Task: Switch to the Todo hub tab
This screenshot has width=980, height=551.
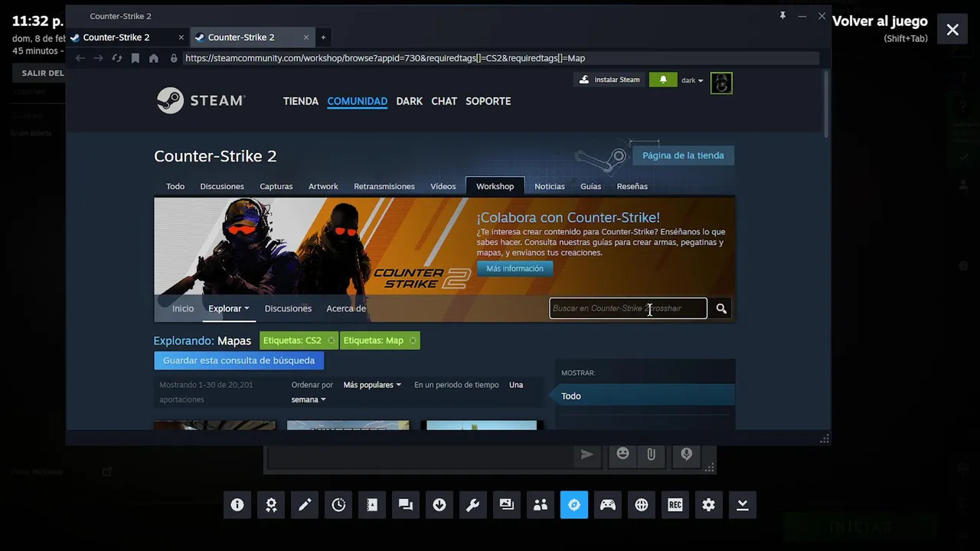Action: [175, 186]
